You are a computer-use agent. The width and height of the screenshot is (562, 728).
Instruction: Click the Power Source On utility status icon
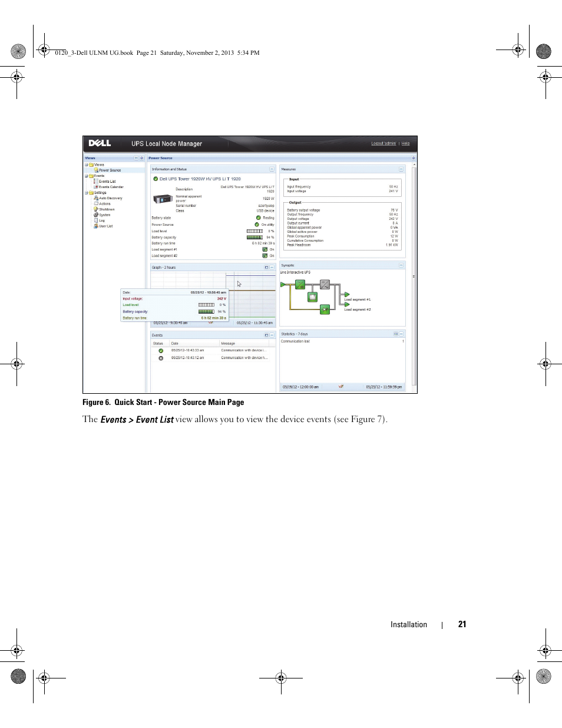tap(257, 225)
